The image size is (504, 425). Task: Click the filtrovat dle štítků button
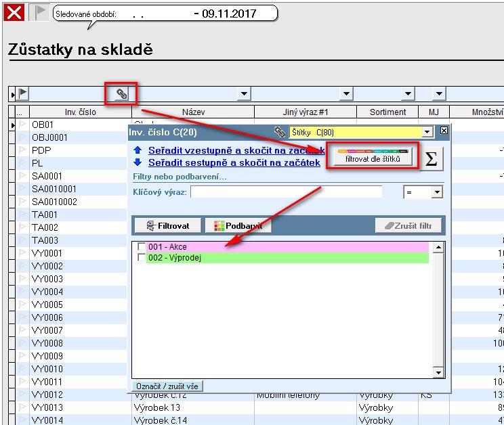(373, 156)
